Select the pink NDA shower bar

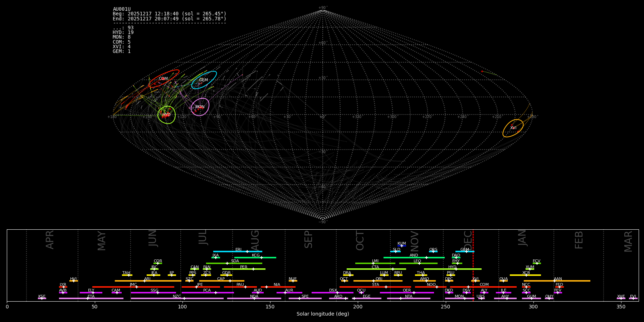(x=254, y=298)
